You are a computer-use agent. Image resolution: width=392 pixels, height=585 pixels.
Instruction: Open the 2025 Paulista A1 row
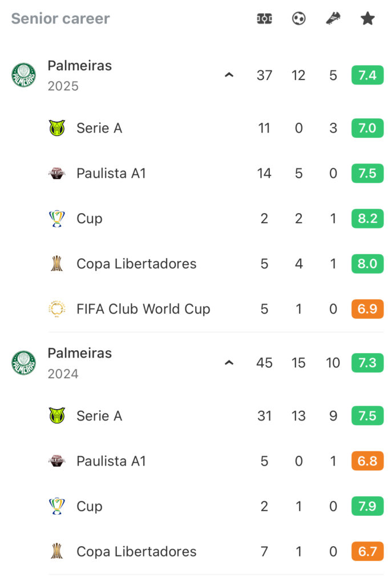point(216,173)
